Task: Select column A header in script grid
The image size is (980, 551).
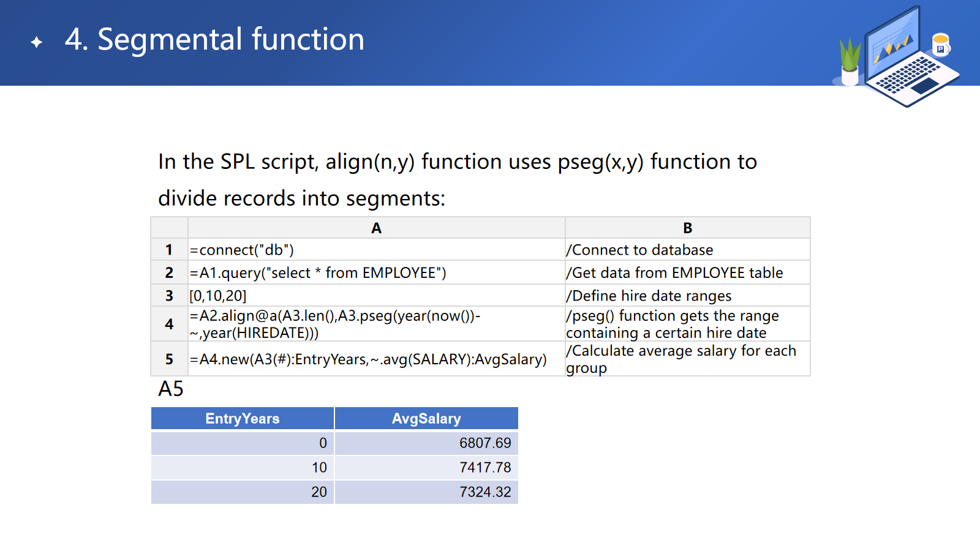Action: pos(376,228)
